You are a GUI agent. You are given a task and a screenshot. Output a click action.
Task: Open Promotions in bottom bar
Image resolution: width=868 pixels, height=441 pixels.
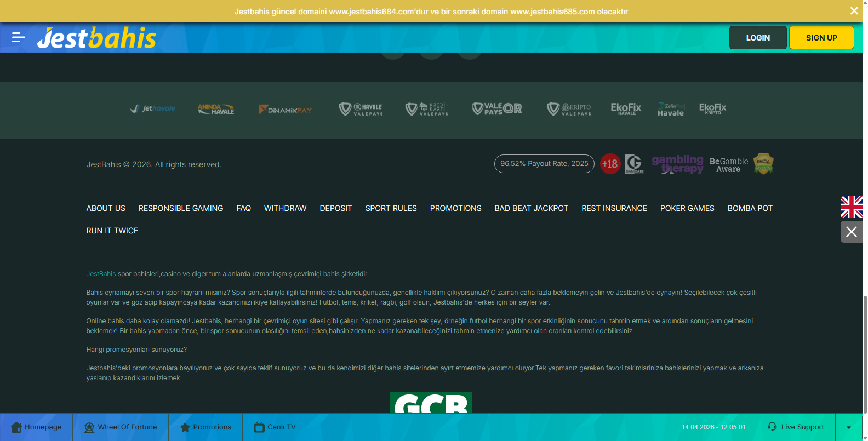[205, 427]
